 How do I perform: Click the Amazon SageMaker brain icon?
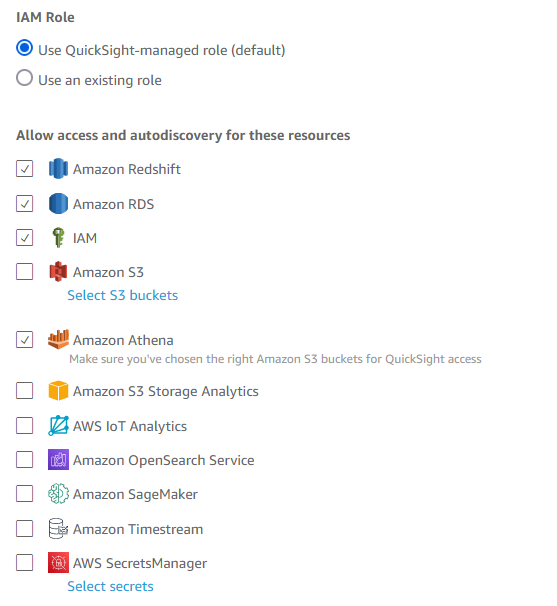[58, 494]
